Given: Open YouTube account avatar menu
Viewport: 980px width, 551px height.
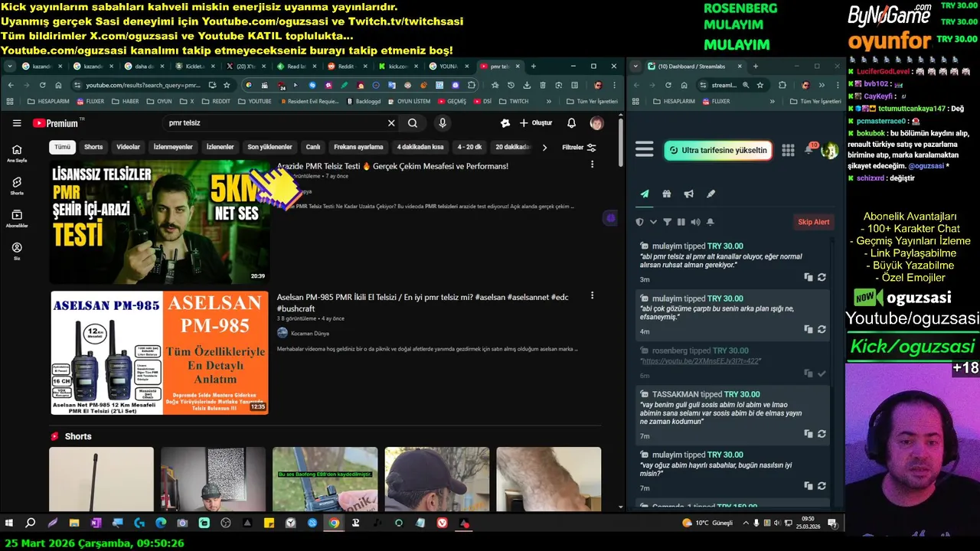Looking at the screenshot, I should [596, 123].
